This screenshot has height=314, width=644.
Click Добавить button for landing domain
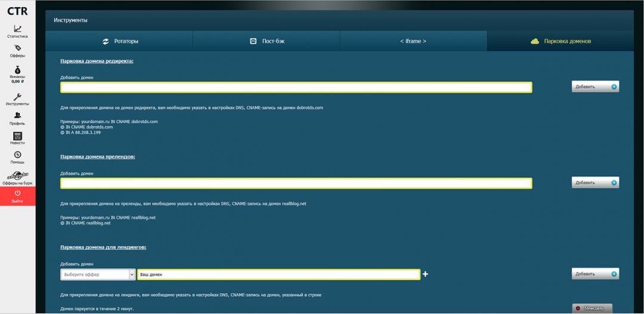595,274
